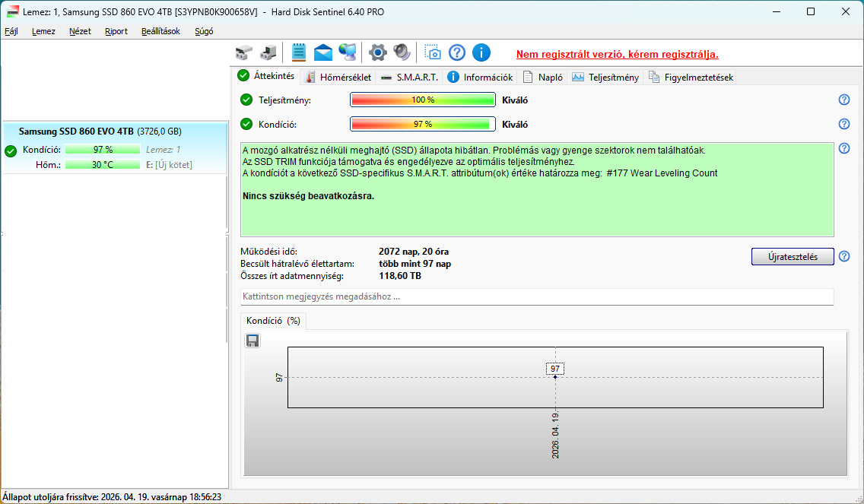Select the Kondíció (%) graph tab
The height and width of the screenshot is (504, 864).
(x=273, y=321)
